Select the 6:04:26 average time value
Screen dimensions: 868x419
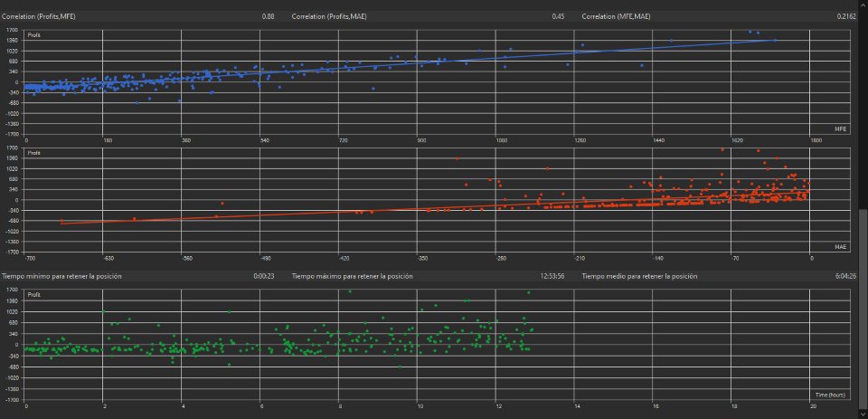845,276
